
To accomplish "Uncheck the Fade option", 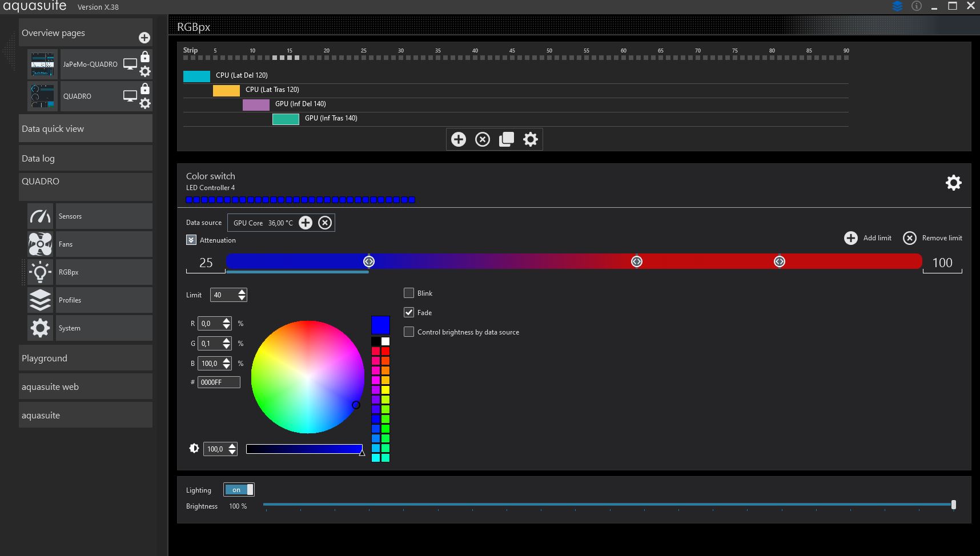I will tap(409, 312).
